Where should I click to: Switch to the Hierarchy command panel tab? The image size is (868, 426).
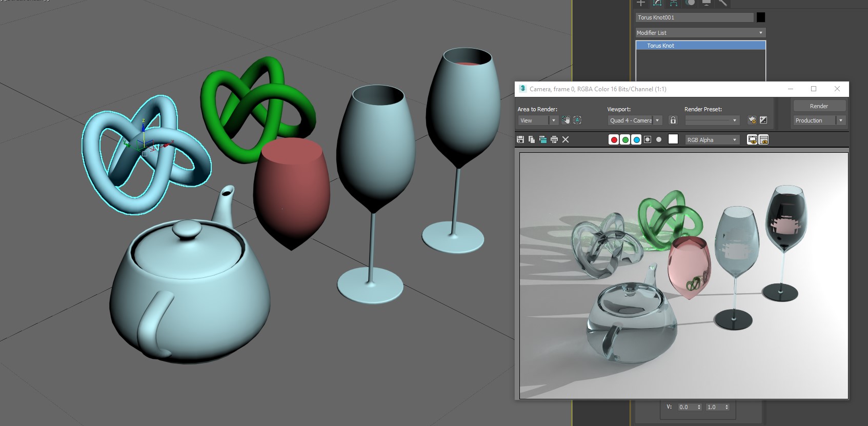(674, 3)
